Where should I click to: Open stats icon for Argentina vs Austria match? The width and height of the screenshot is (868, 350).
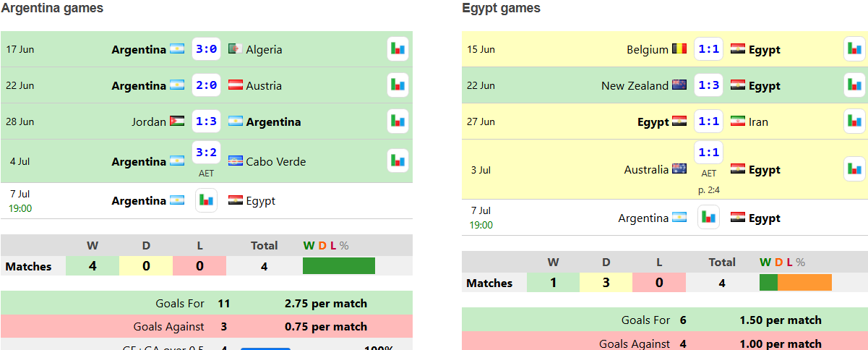tap(398, 85)
